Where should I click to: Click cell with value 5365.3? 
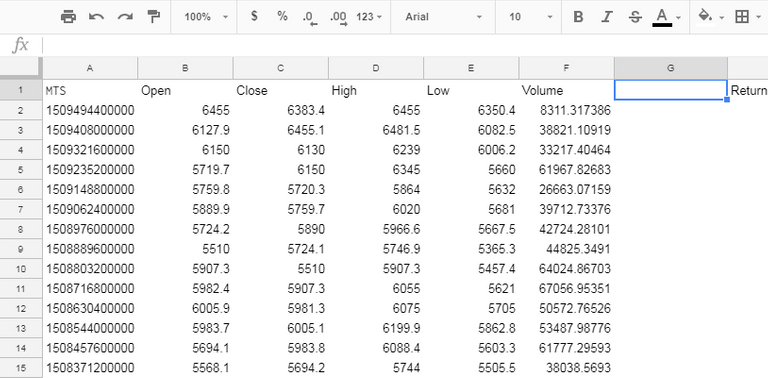(x=471, y=249)
